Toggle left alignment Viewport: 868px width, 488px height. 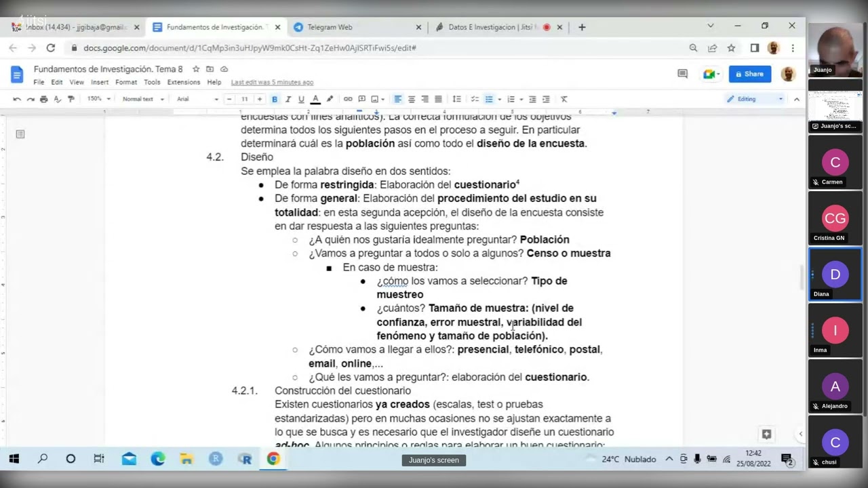pos(398,99)
